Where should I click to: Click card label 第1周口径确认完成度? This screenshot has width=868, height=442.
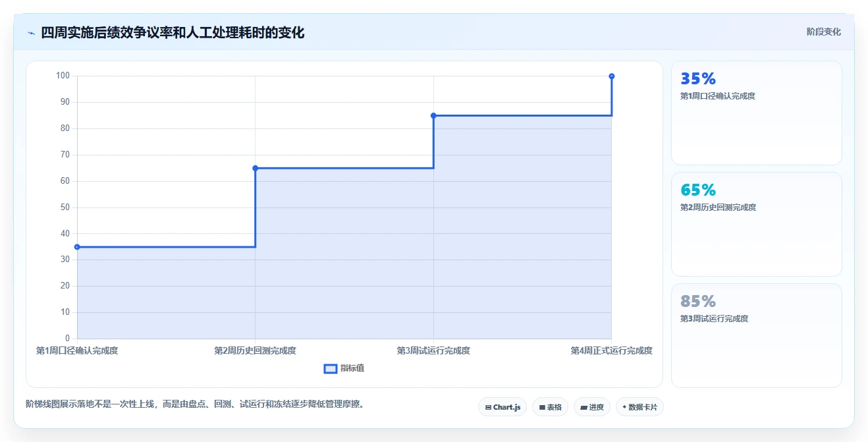click(x=718, y=96)
